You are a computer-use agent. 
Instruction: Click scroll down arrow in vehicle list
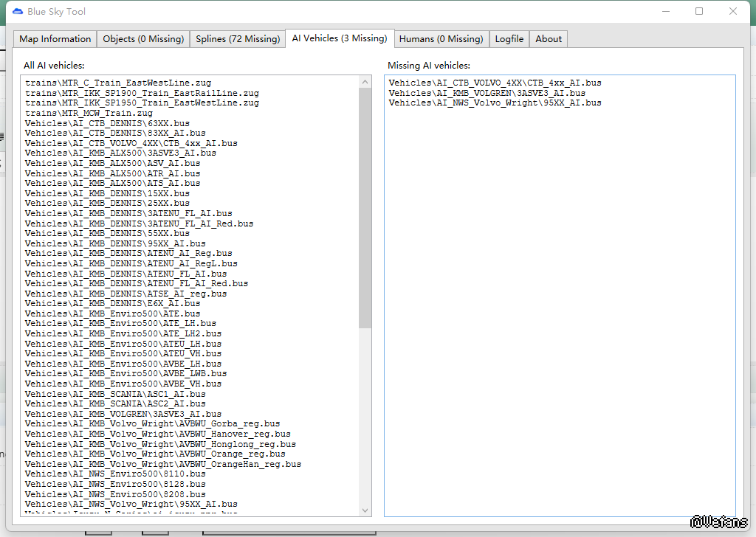[x=365, y=510]
